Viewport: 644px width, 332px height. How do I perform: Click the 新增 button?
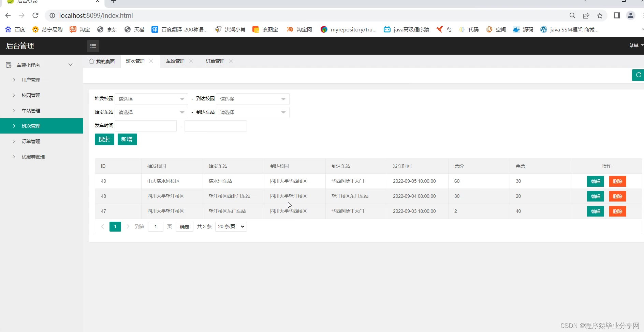tap(127, 139)
